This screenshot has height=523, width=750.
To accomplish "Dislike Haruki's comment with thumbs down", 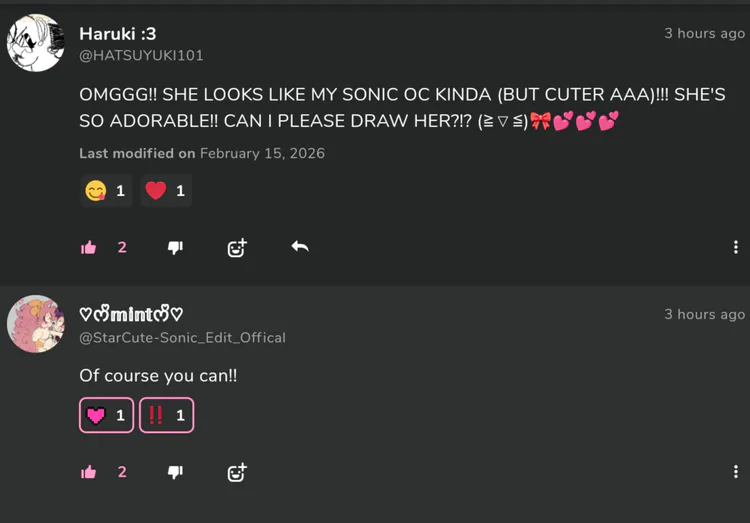I will pos(175,247).
